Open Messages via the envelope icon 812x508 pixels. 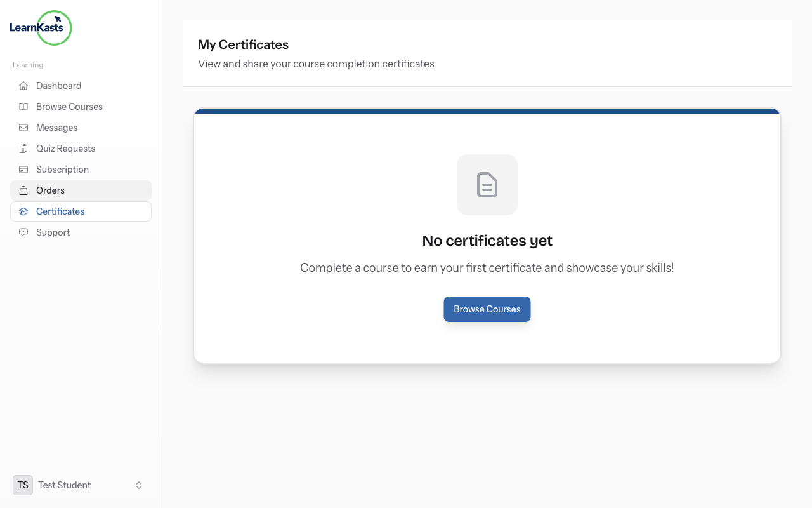(23, 127)
